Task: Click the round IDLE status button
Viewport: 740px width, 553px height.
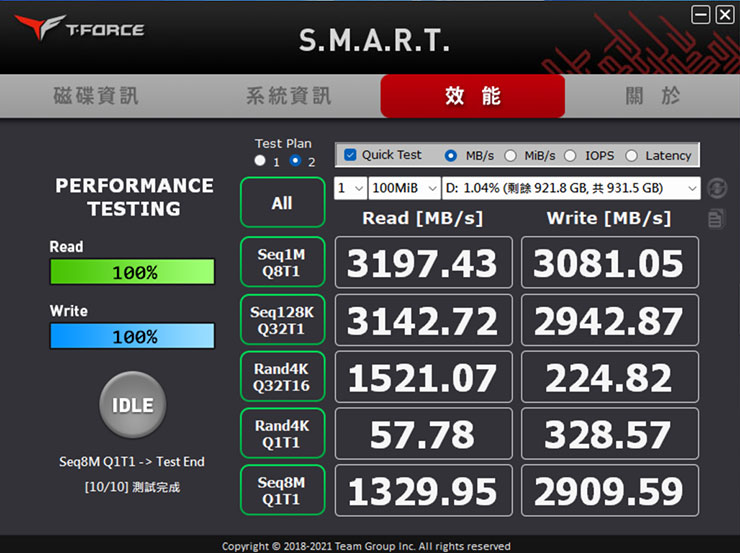Action: [x=133, y=404]
